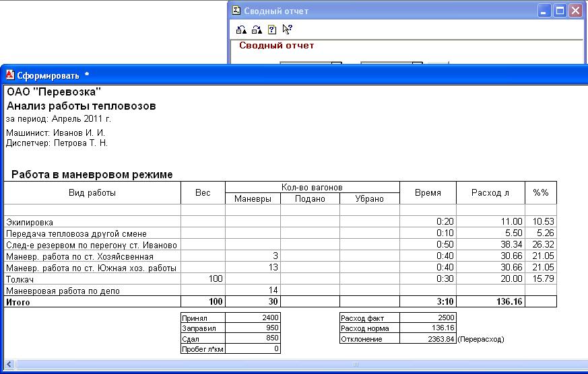588x374 pixels.
Task: Click the Подано sub-column header
Action: (310, 199)
